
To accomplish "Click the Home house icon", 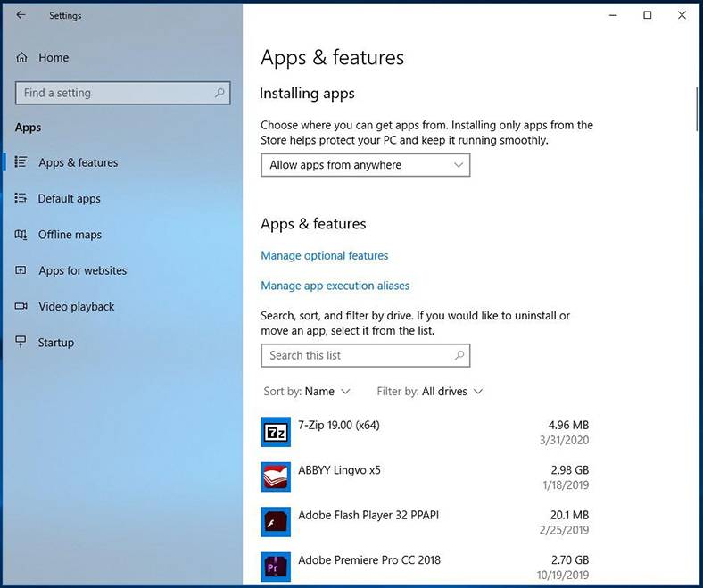I will 21,57.
